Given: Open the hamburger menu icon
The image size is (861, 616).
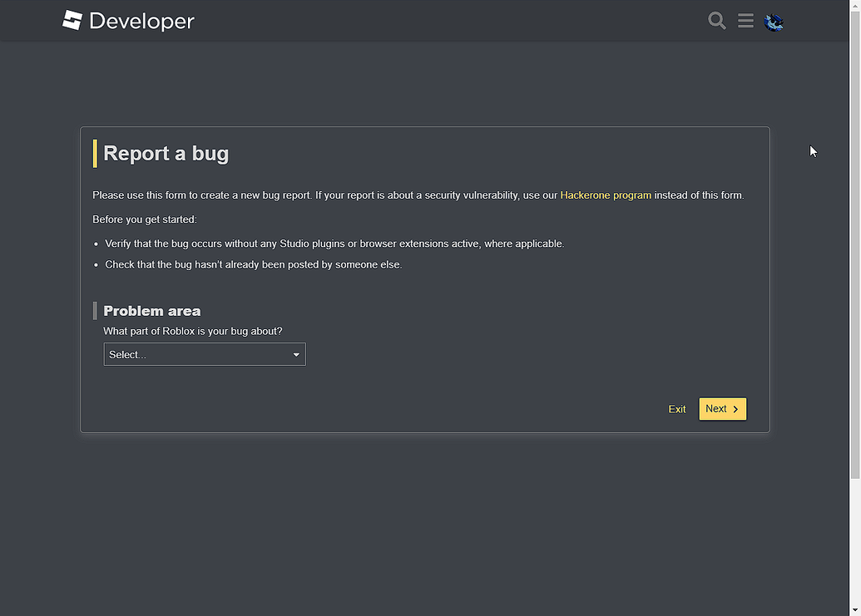Looking at the screenshot, I should (745, 21).
